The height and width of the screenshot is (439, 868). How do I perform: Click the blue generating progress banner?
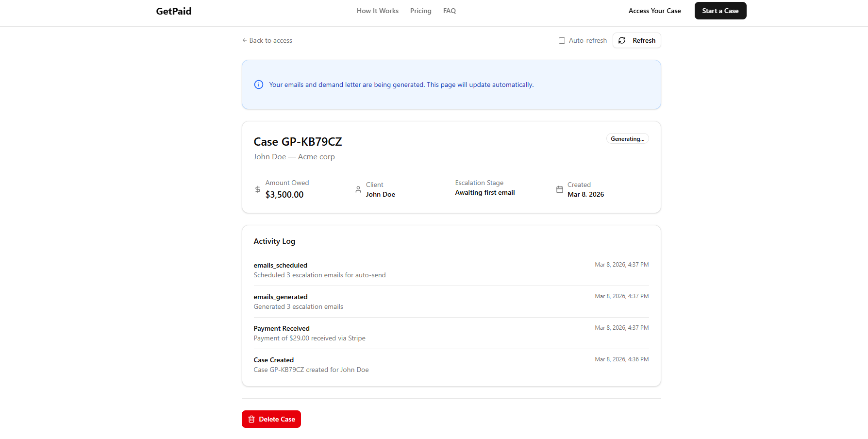pyautogui.click(x=451, y=84)
